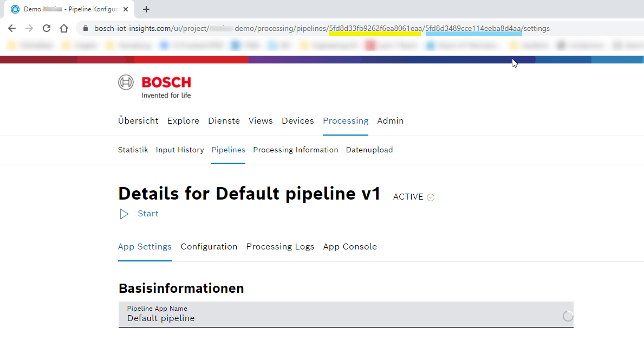The width and height of the screenshot is (644, 346).
Task: Open the Admin menu item
Action: pyautogui.click(x=390, y=121)
